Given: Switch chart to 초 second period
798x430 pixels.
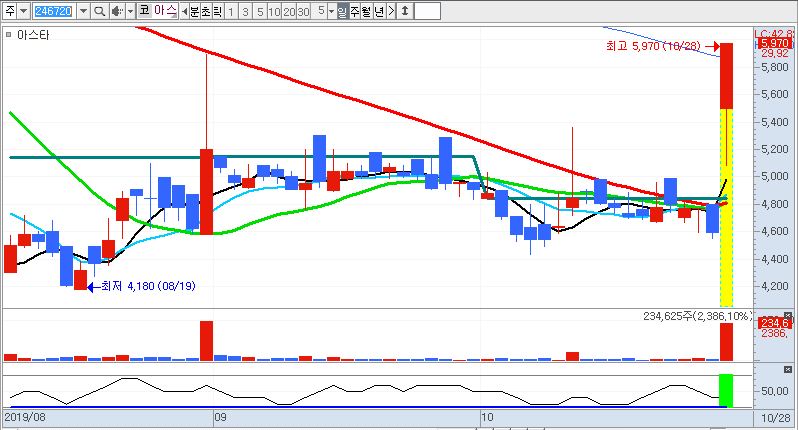Looking at the screenshot, I should 206,11.
